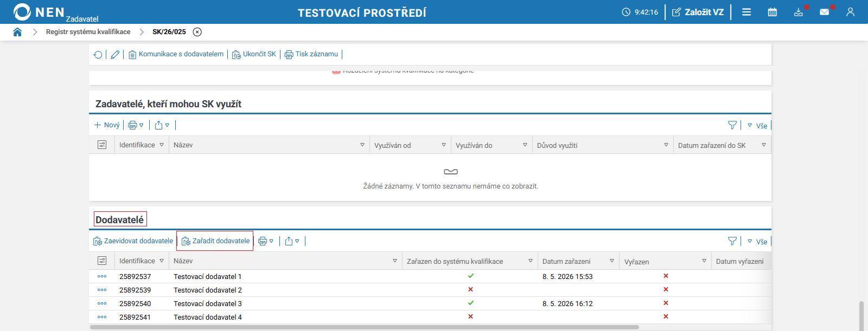Open filter icon in Dodavatelé list
Image resolution: width=868 pixels, height=331 pixels.
click(x=732, y=241)
